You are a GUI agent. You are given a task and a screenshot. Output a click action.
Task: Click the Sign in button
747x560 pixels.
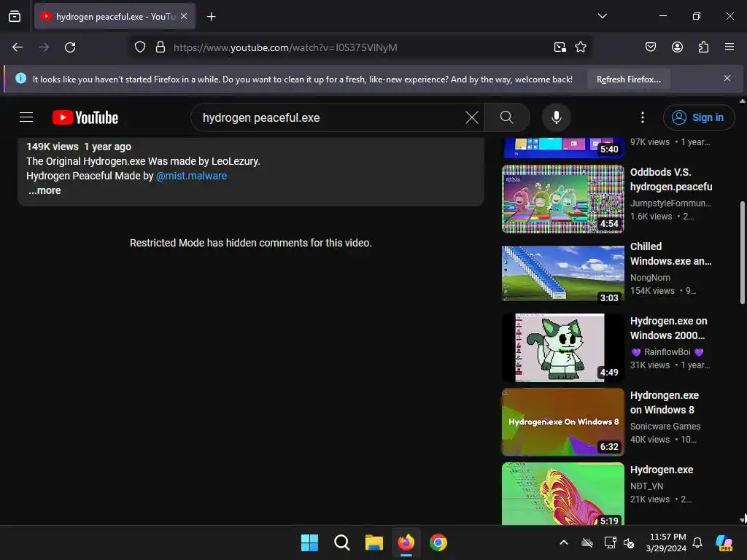tap(698, 117)
